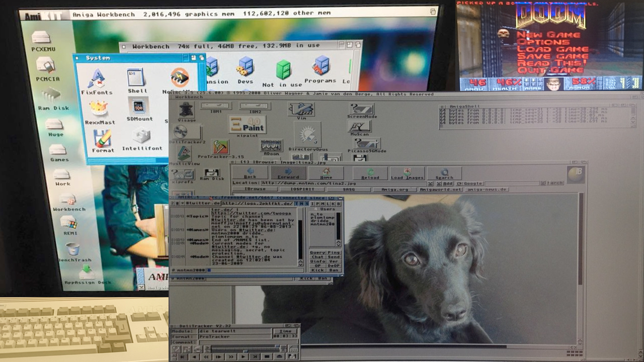Click the Ping button in AmIRC
Viewport: 644px width, 362px height.
point(334,252)
